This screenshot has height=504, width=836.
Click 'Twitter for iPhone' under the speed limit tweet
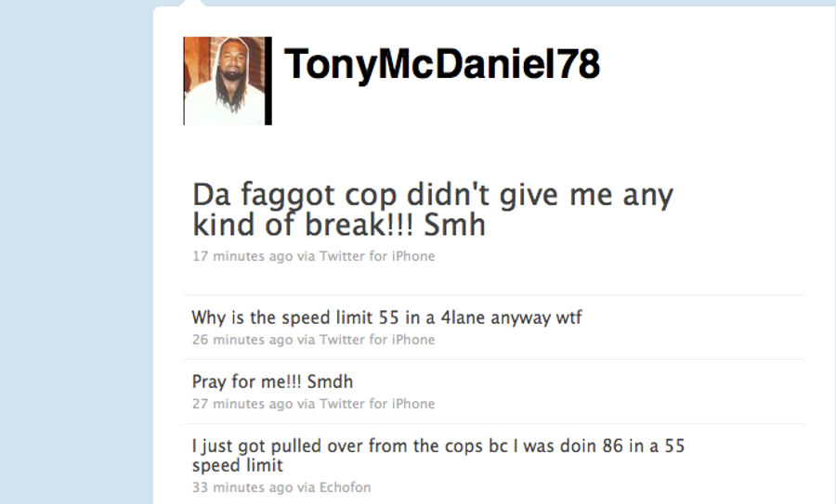[377, 340]
